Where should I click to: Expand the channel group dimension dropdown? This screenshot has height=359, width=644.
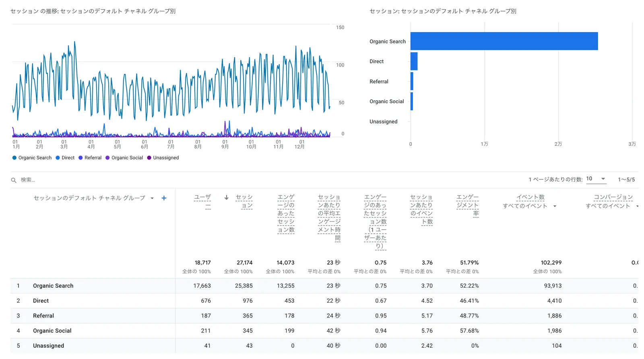(x=152, y=198)
